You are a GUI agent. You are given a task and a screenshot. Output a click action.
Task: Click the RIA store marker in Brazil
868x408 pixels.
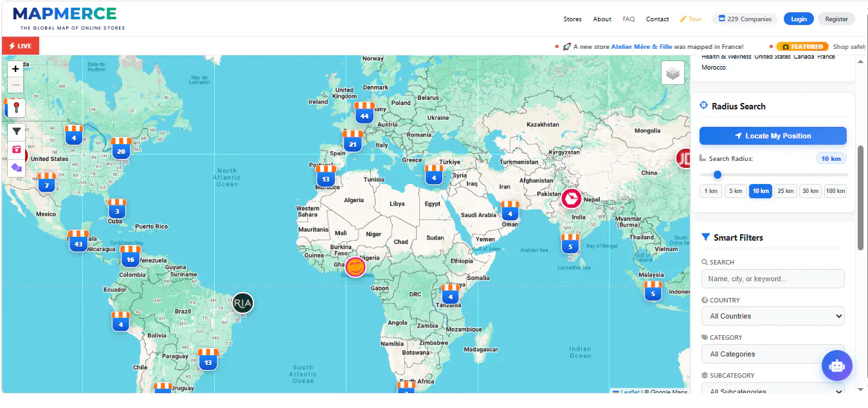242,302
